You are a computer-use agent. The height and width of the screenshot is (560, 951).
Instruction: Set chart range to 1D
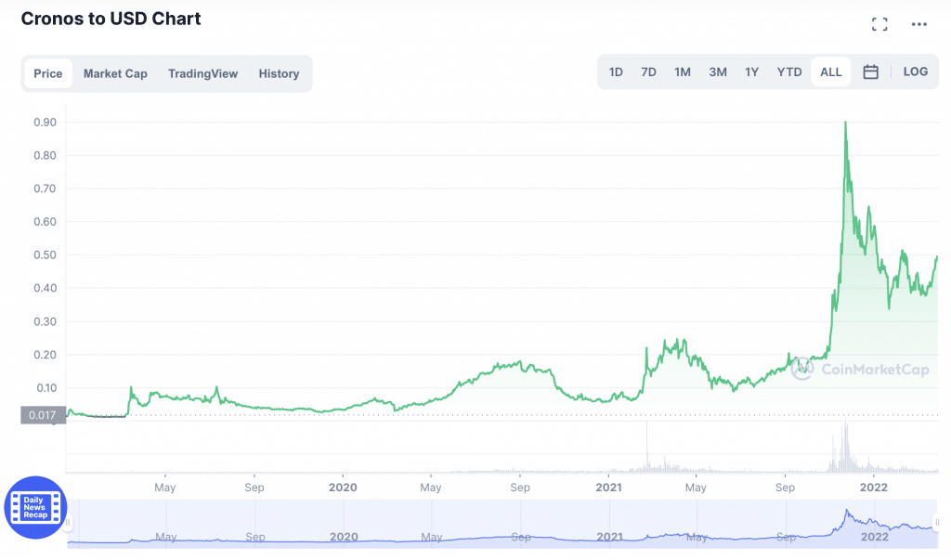pyautogui.click(x=616, y=72)
